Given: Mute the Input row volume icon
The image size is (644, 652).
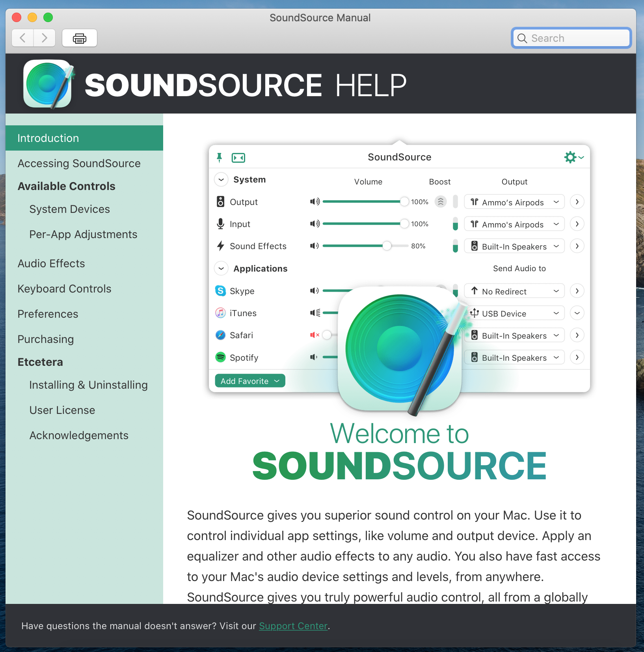Looking at the screenshot, I should 315,224.
